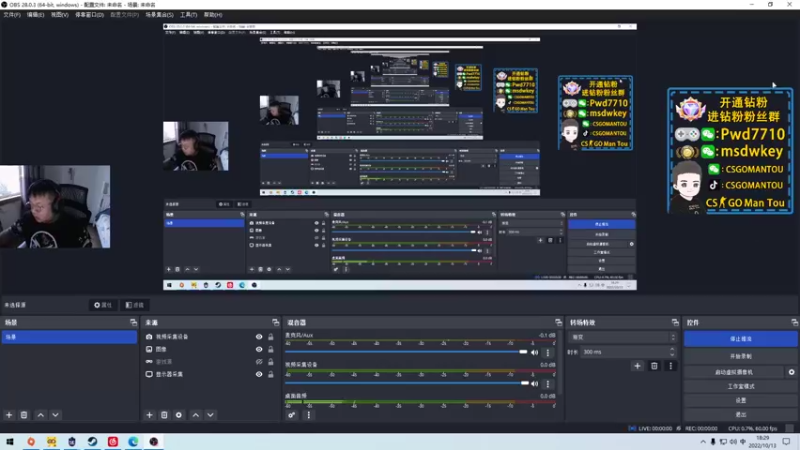Click the 300 ms duration field
800x450 pixels.
624,352
